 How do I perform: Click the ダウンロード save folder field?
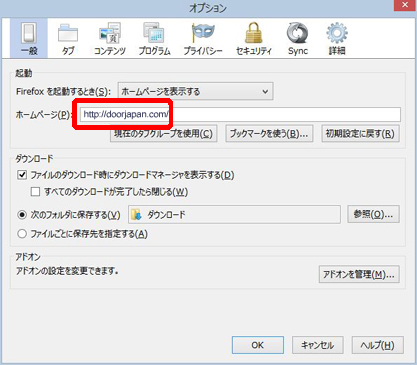coord(234,215)
